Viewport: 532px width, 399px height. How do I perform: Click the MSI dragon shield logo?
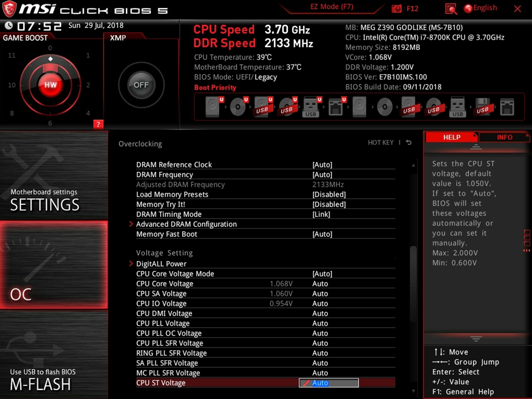(x=9, y=9)
